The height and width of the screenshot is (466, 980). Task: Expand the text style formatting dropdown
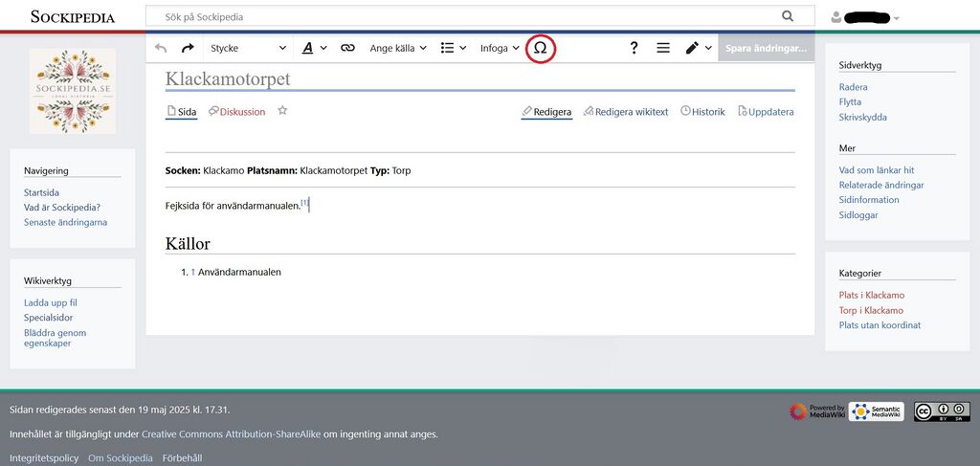point(314,48)
